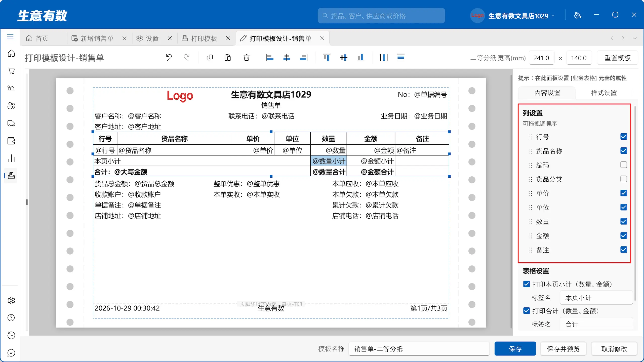
Task: Click the redo arrow icon
Action: 186,58
